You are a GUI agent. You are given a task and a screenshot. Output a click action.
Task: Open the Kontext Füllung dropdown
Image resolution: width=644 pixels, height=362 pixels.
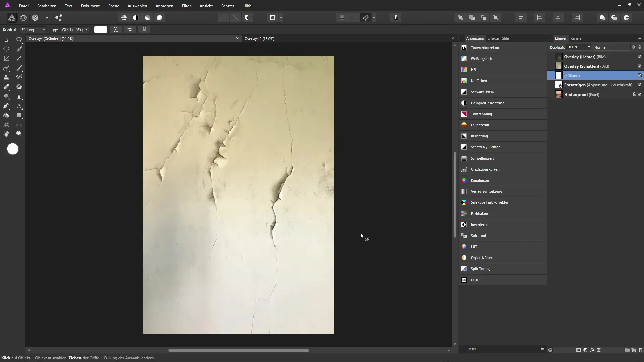click(x=33, y=30)
